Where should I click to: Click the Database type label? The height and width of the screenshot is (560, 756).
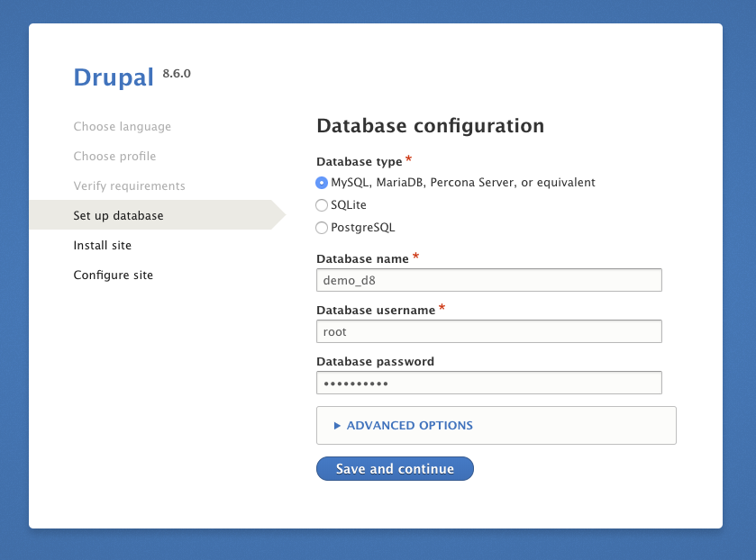[360, 161]
